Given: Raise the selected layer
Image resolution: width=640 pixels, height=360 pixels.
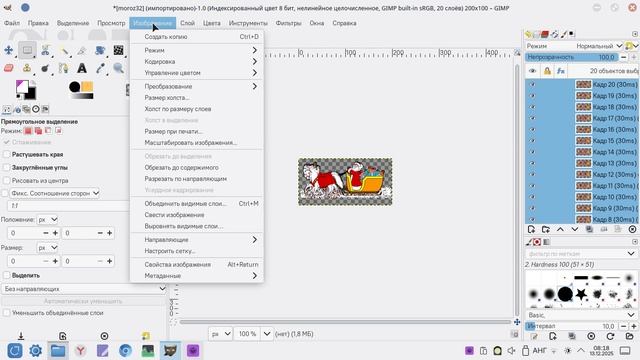Looking at the screenshot, I should click(x=560, y=230).
